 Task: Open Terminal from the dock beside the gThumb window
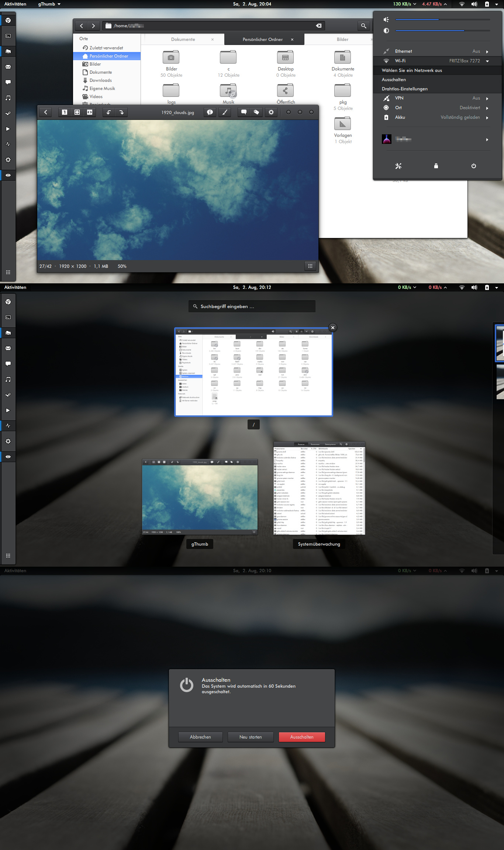click(x=8, y=36)
